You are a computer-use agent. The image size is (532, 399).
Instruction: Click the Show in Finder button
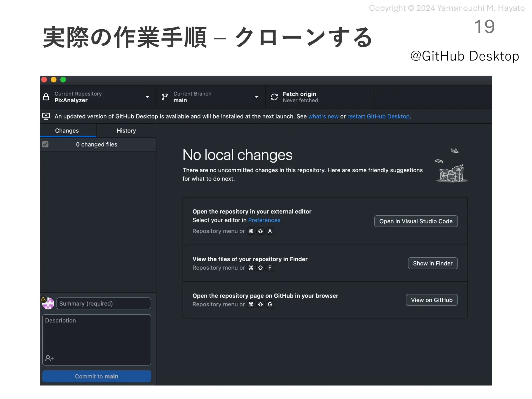click(x=433, y=263)
